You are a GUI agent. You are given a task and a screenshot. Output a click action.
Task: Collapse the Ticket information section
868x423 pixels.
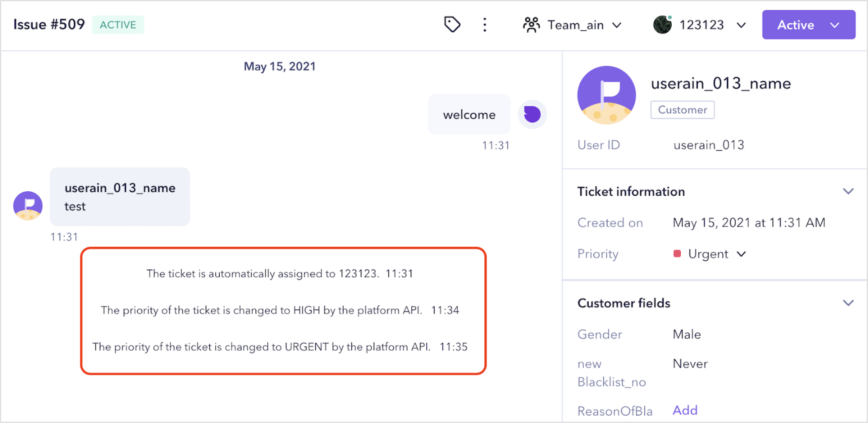point(848,191)
